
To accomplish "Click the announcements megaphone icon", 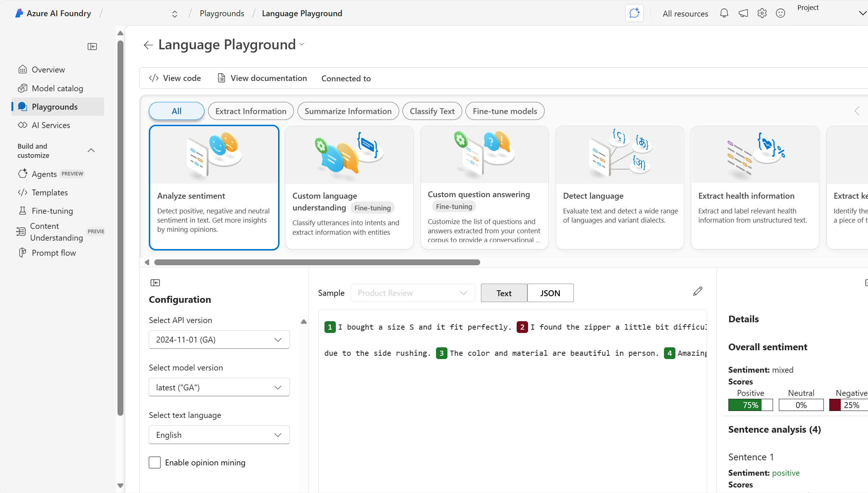I will click(743, 13).
